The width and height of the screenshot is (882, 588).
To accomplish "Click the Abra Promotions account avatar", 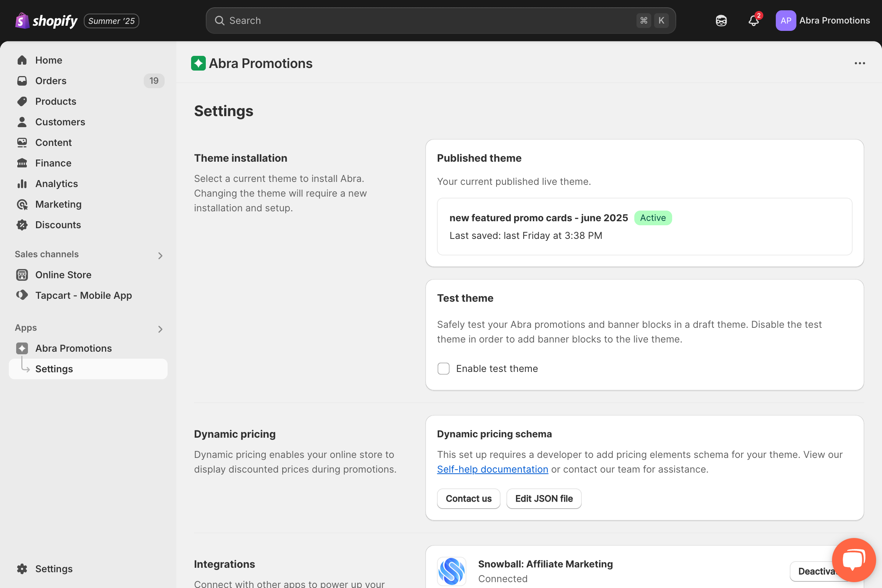I will click(x=786, y=20).
